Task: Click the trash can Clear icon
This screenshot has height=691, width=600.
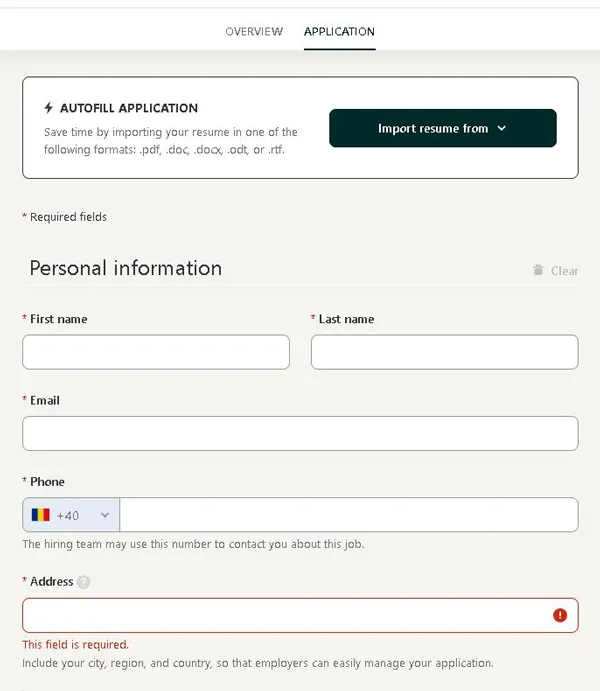Action: (x=538, y=270)
